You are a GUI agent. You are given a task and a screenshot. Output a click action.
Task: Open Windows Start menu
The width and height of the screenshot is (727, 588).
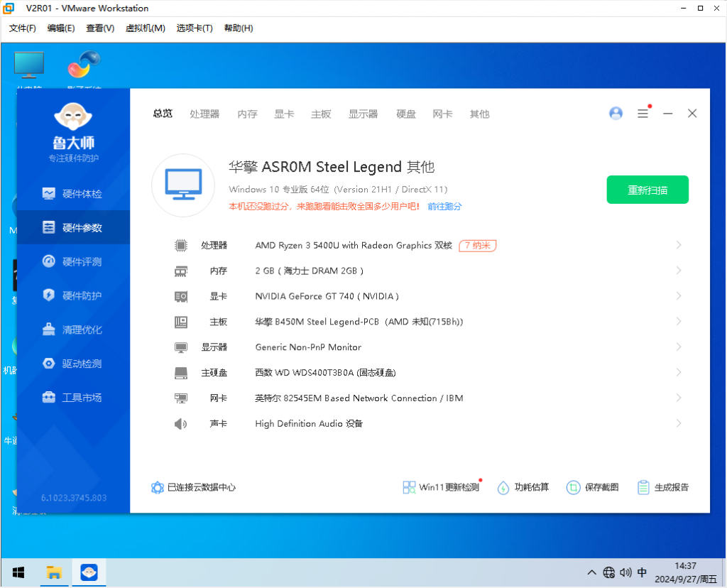(x=18, y=572)
